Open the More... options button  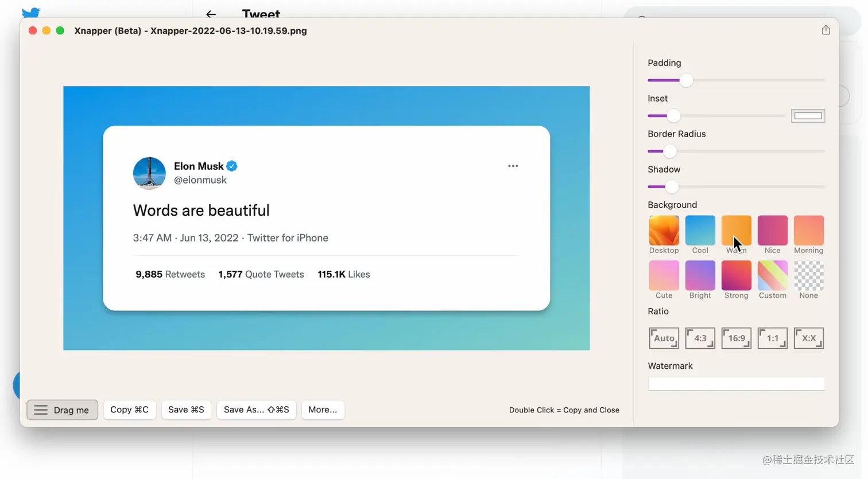pos(323,410)
